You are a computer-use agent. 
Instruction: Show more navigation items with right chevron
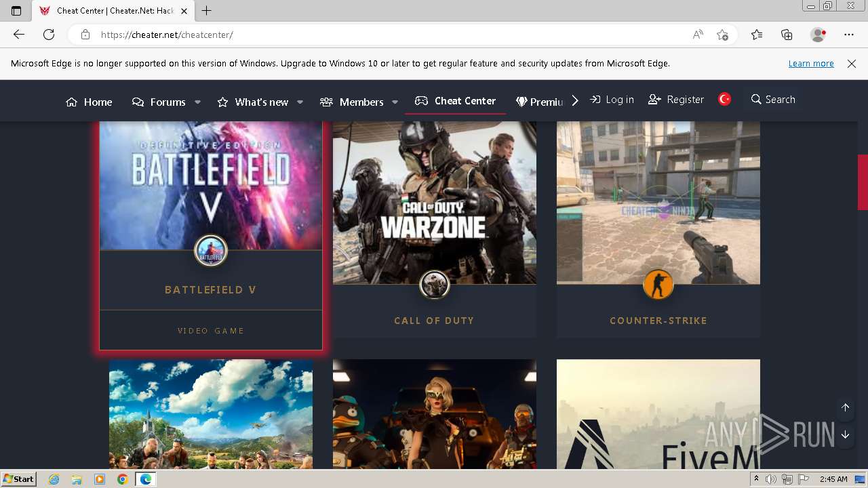click(x=575, y=100)
